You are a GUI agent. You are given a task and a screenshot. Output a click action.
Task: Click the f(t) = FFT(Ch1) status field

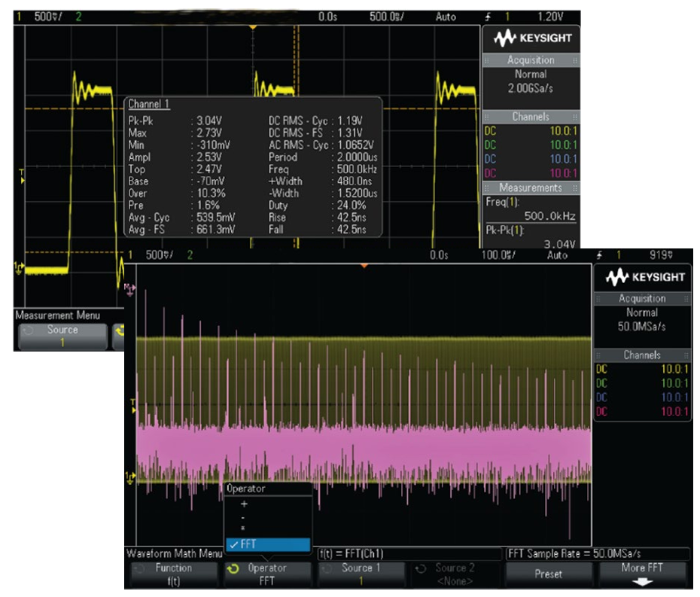[409, 553]
